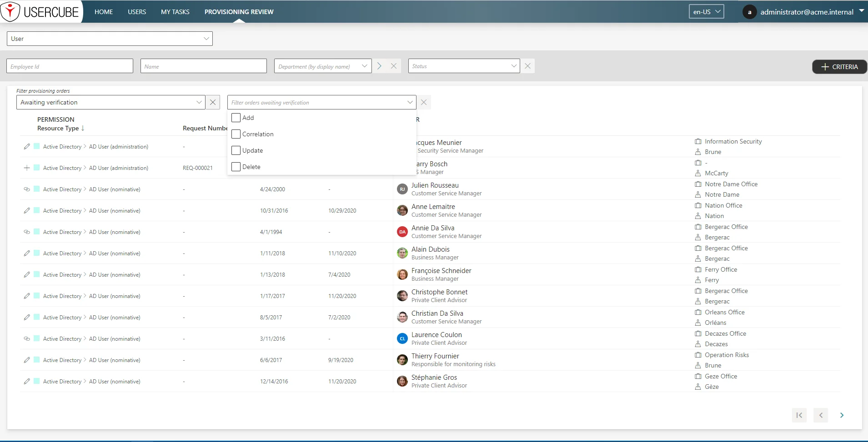
Task: Open the en-US language dropdown
Action: (x=706, y=12)
